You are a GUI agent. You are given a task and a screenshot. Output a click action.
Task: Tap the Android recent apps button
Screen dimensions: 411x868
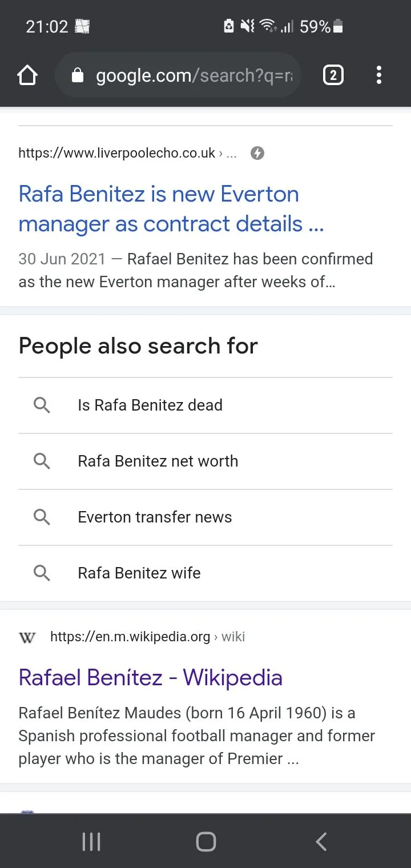tap(91, 841)
